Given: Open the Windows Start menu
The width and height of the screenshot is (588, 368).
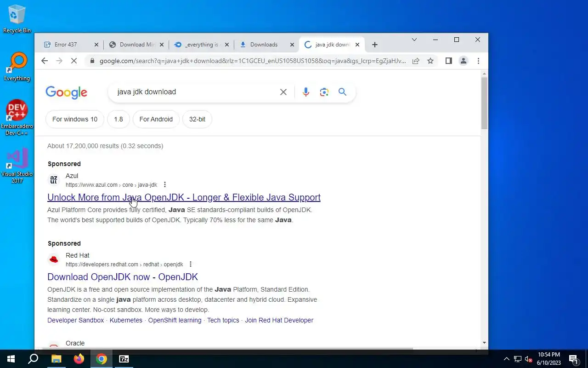Looking at the screenshot, I should tap(11, 359).
